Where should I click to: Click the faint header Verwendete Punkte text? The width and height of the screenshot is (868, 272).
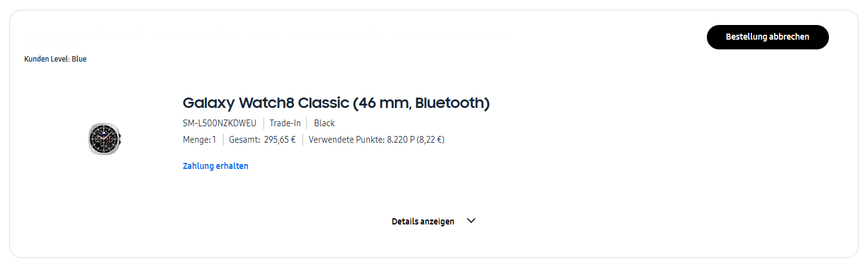click(x=450, y=35)
